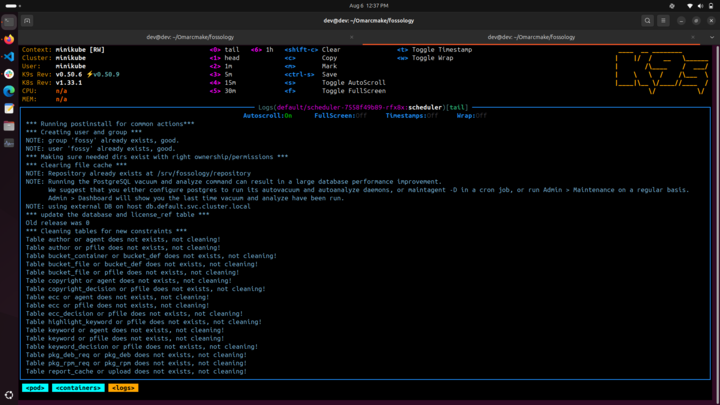Switch to the second terminal tab
This screenshot has height=405, width=720.
click(x=531, y=37)
